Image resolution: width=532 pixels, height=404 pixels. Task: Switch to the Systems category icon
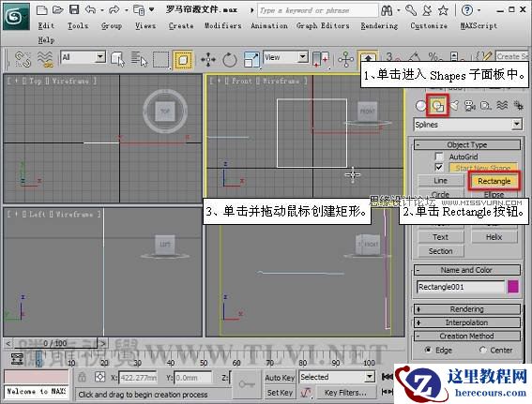click(519, 106)
